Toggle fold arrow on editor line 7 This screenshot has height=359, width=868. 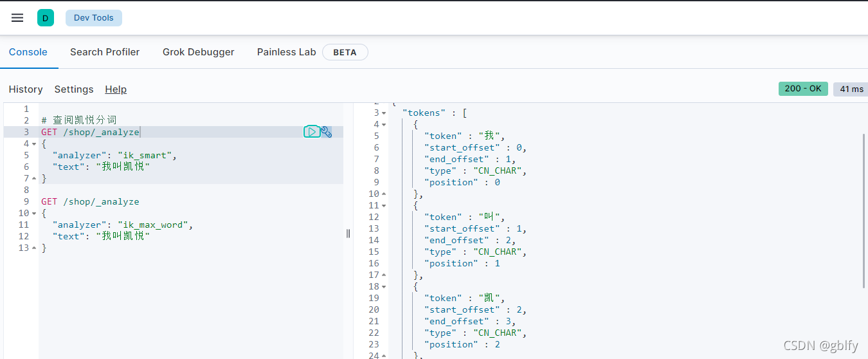pyautogui.click(x=34, y=179)
